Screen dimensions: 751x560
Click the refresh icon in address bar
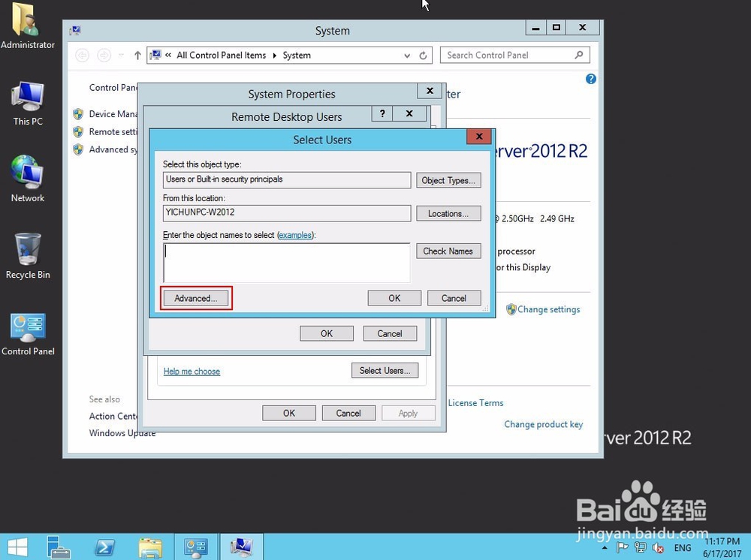(x=423, y=56)
